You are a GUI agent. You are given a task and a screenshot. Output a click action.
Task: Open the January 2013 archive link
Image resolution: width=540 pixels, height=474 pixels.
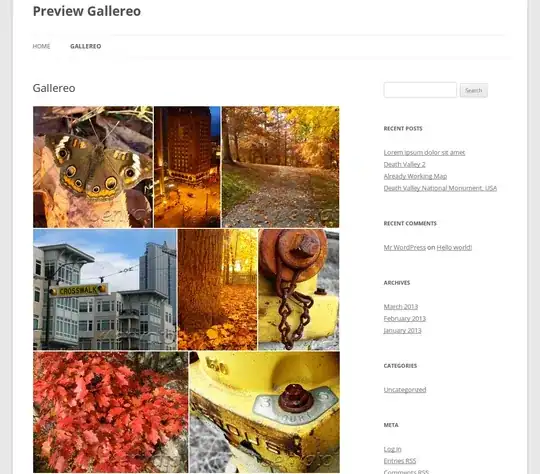[403, 330]
